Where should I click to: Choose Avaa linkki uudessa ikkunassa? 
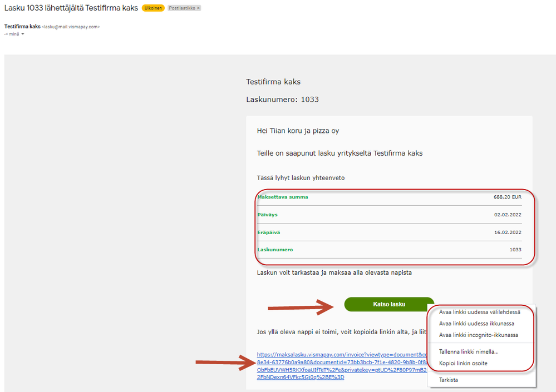[476, 323]
